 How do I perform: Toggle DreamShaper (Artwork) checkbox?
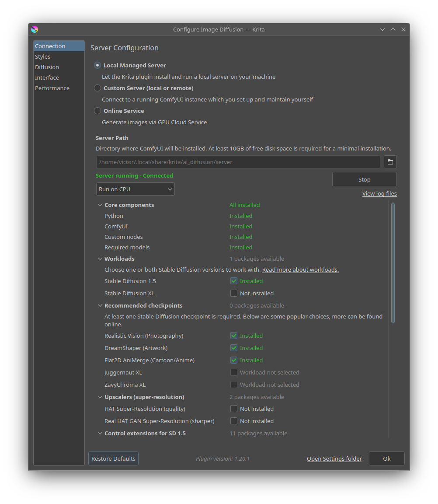pyautogui.click(x=234, y=348)
